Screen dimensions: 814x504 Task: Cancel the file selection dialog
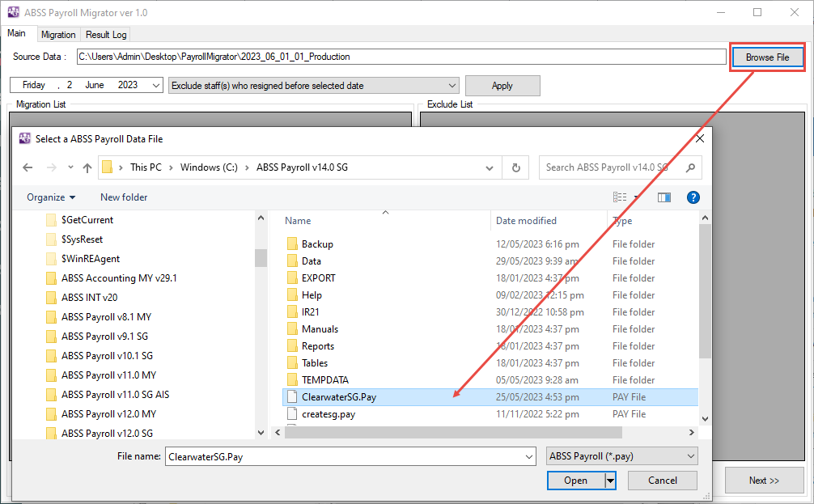[x=663, y=481]
